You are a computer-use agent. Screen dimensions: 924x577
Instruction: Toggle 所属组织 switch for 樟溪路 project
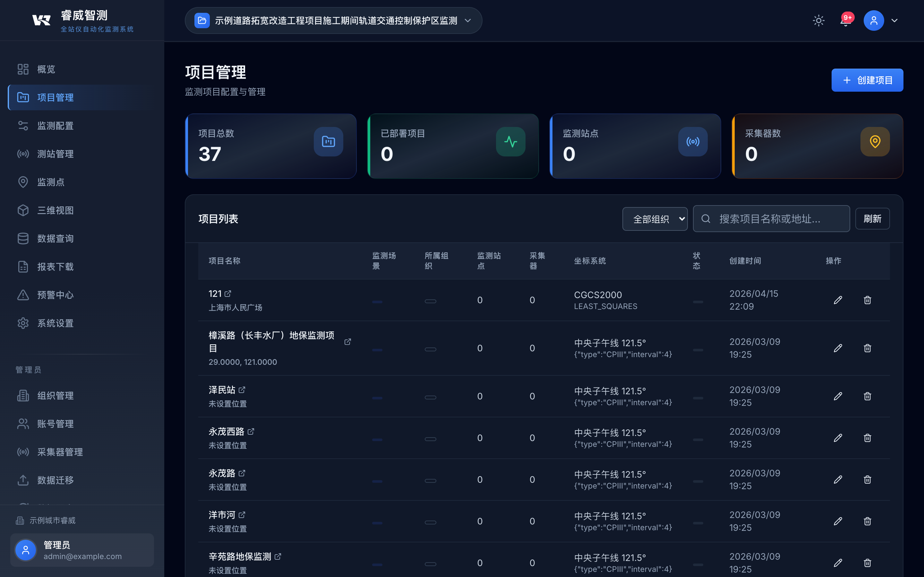[x=430, y=349]
